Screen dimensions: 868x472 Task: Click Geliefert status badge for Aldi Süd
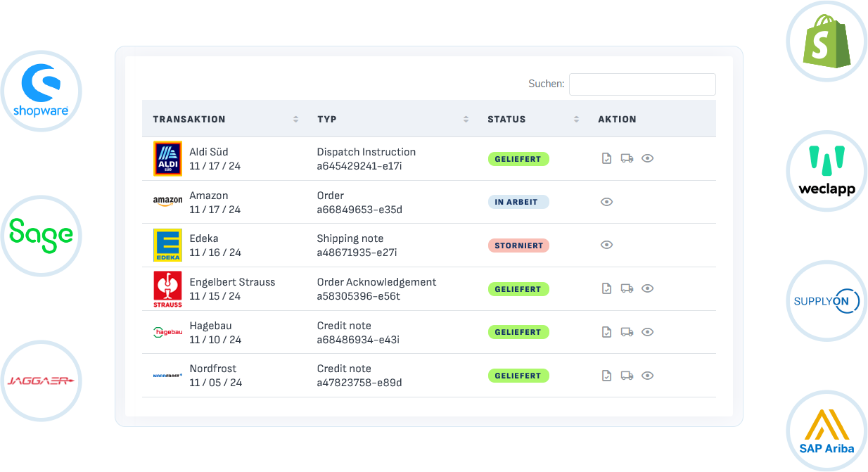[x=518, y=159]
